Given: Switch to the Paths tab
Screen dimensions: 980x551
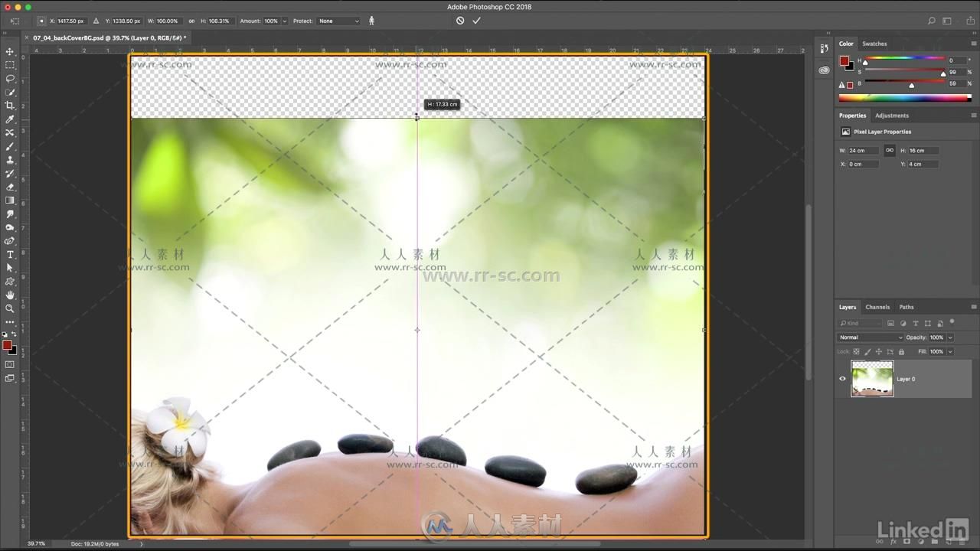Looking at the screenshot, I should pos(906,307).
